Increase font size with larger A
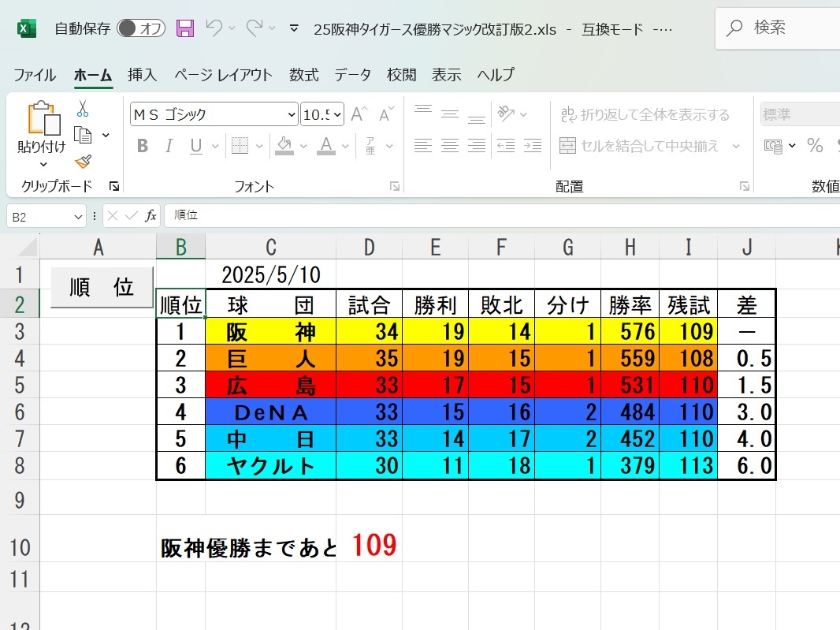 click(x=359, y=114)
